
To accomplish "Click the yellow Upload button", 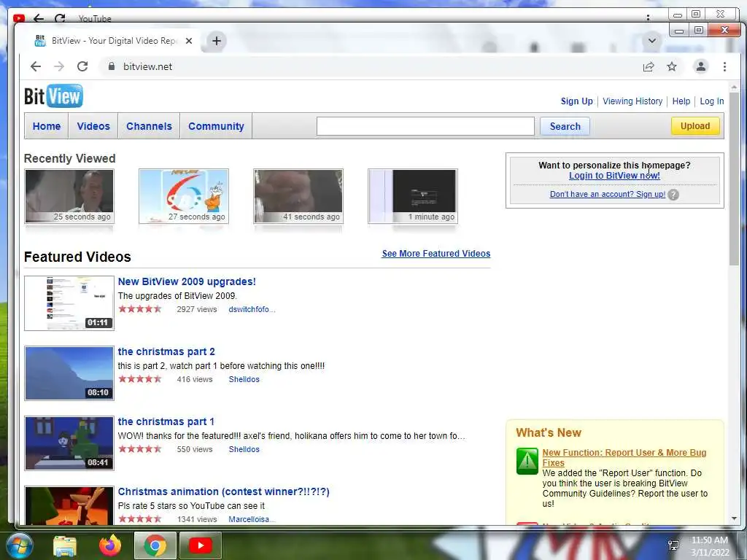I will (x=695, y=125).
